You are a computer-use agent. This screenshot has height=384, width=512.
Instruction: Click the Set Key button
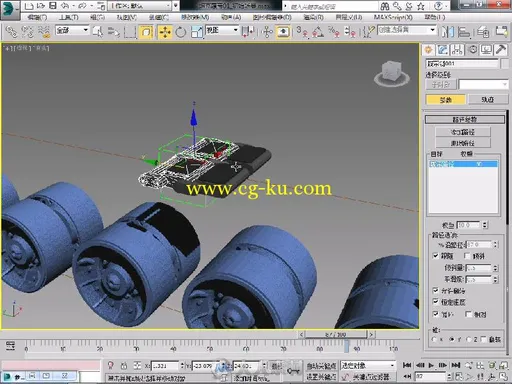click(x=321, y=377)
